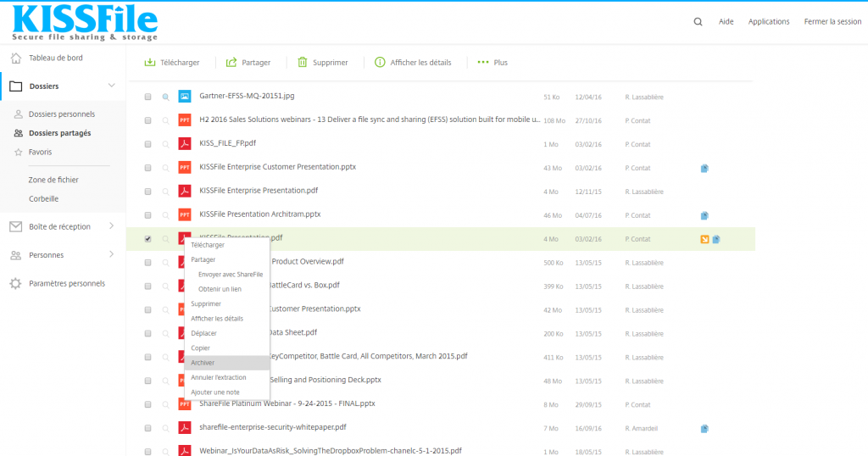Click the orange checked-out icon on selected row

704,240
